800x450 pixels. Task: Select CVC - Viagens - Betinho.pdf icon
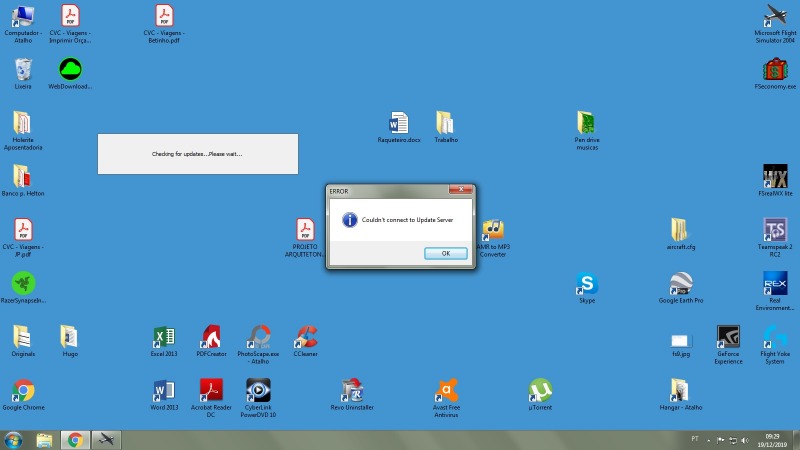pos(164,24)
